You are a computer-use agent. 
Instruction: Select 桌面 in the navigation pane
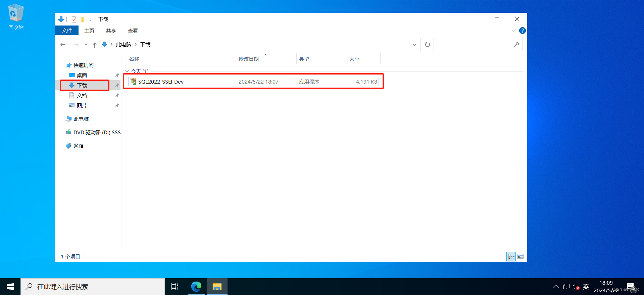pyautogui.click(x=78, y=75)
